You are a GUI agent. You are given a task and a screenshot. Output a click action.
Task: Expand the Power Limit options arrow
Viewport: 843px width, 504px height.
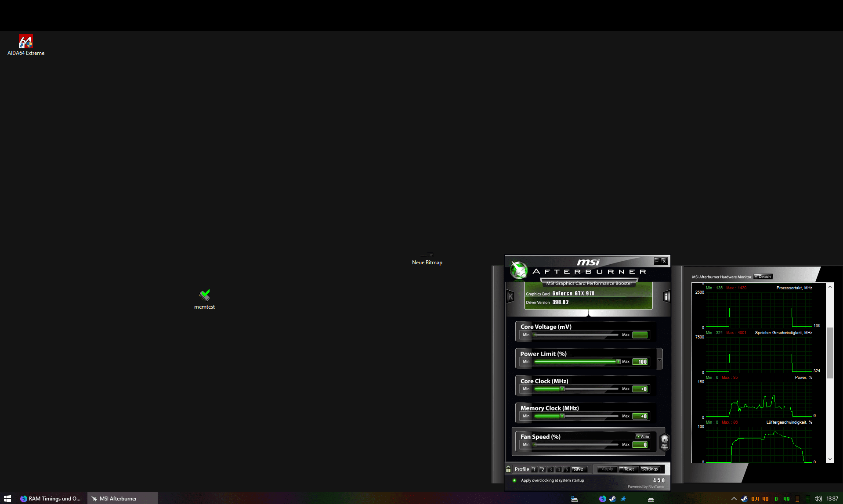pyautogui.click(x=659, y=360)
